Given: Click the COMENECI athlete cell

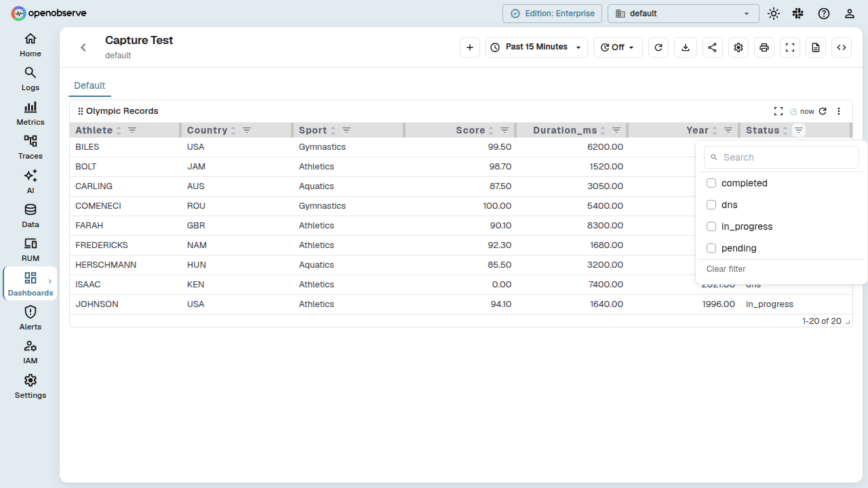Looking at the screenshot, I should point(125,206).
